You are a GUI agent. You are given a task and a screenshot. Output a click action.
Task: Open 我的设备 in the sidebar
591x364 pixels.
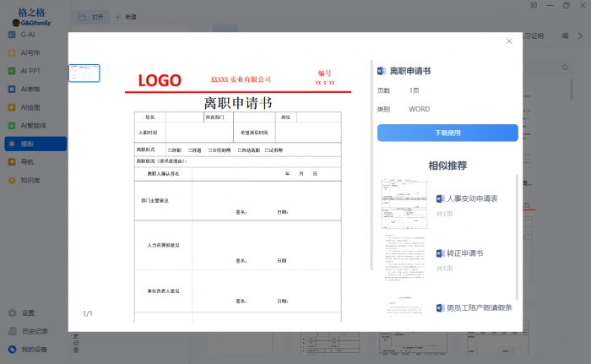coord(13,349)
